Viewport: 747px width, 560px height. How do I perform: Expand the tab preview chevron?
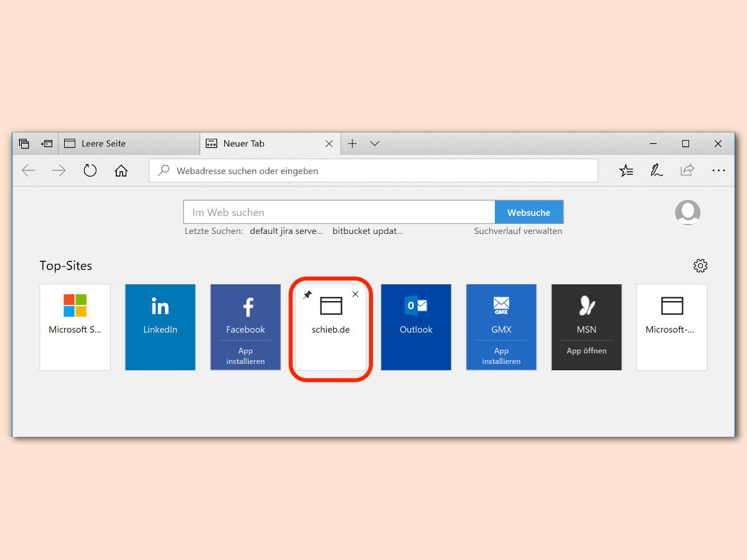click(375, 144)
